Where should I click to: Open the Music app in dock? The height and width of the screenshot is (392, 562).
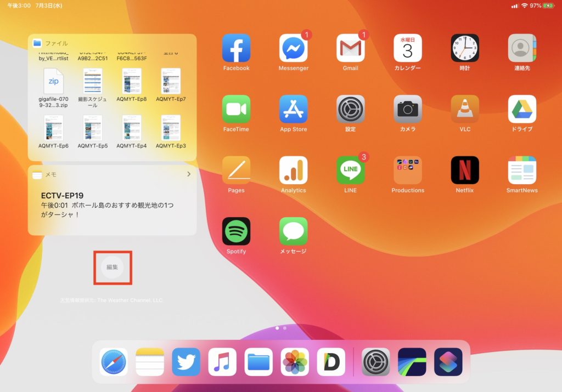(222, 362)
